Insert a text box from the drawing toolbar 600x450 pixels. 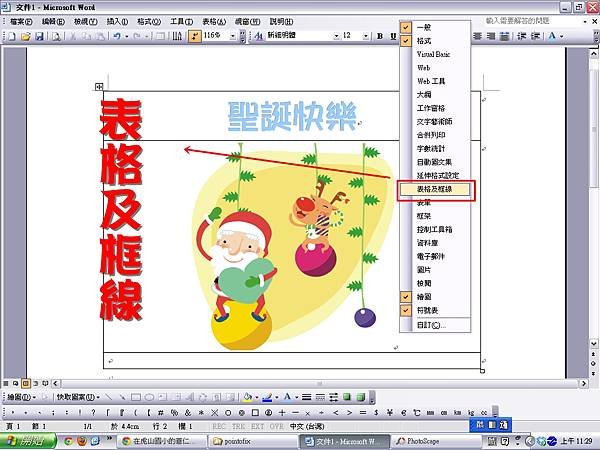[x=163, y=397]
